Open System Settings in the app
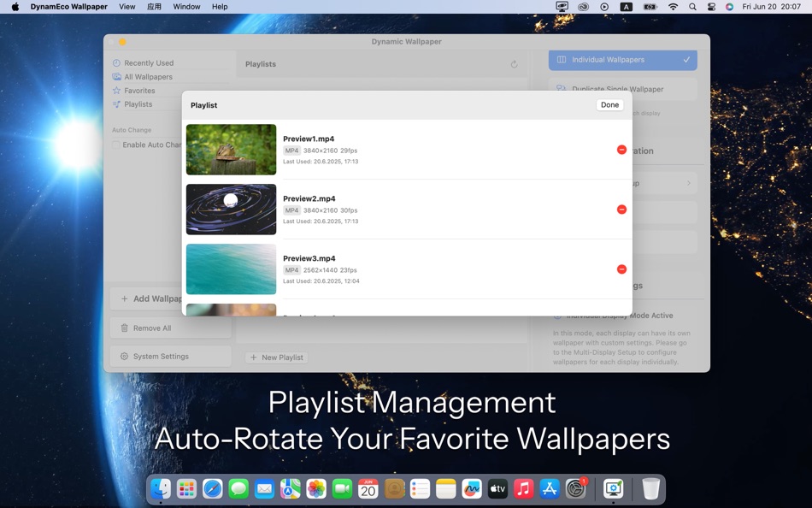This screenshot has height=508, width=812. 170,357
